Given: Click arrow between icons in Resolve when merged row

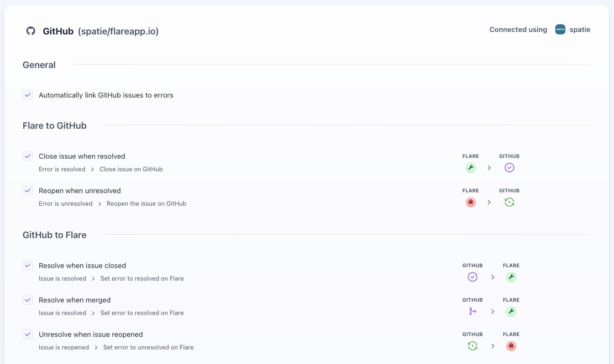Looking at the screenshot, I should [493, 311].
